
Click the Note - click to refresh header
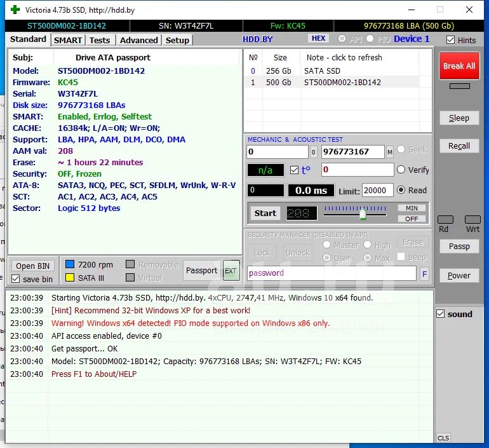click(x=344, y=57)
